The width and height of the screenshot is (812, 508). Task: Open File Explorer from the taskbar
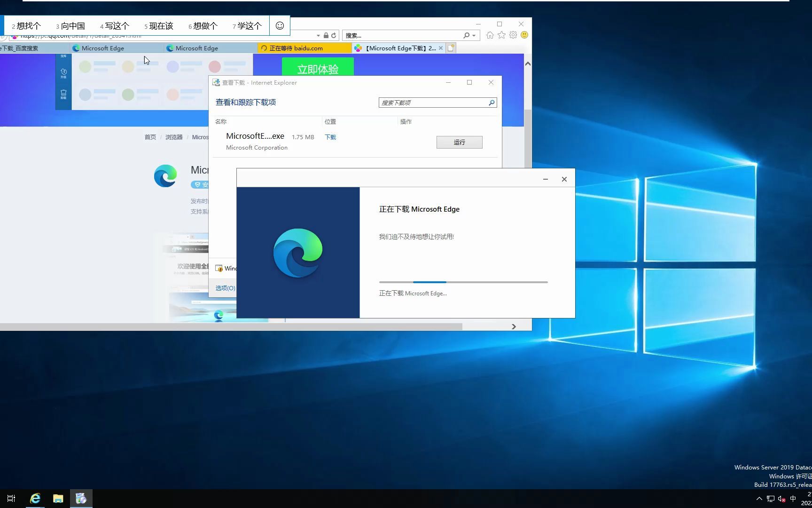58,499
